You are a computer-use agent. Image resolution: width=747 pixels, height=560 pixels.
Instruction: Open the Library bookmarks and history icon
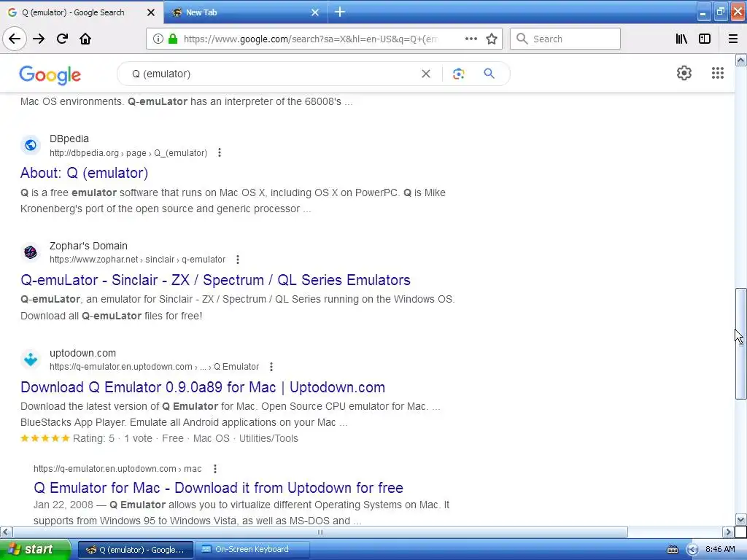[x=681, y=39]
